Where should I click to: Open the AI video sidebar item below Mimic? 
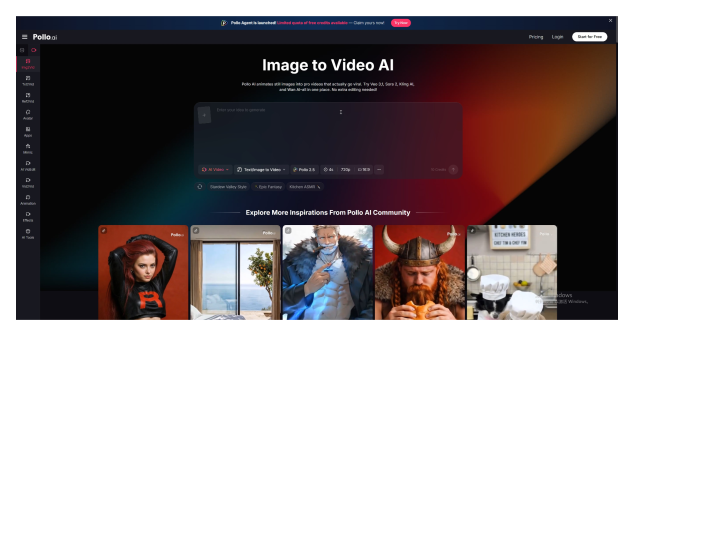pos(28,166)
